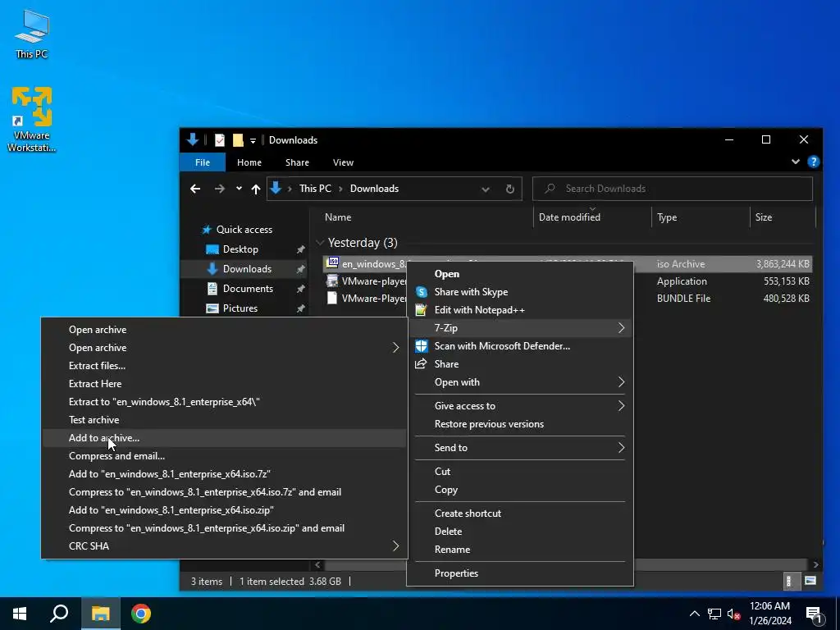Select Extract files... option
This screenshot has width=840, height=630.
pos(224,366)
